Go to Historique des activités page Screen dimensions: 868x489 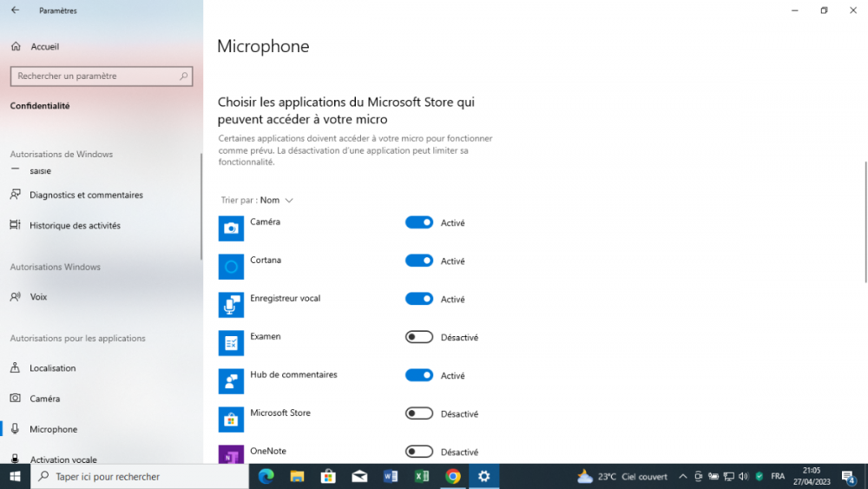(75, 226)
